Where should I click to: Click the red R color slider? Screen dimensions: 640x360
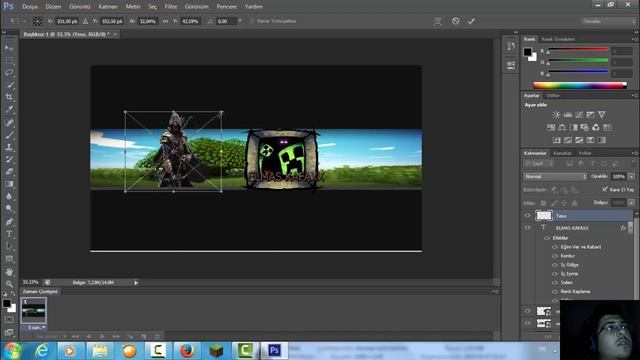(x=578, y=50)
